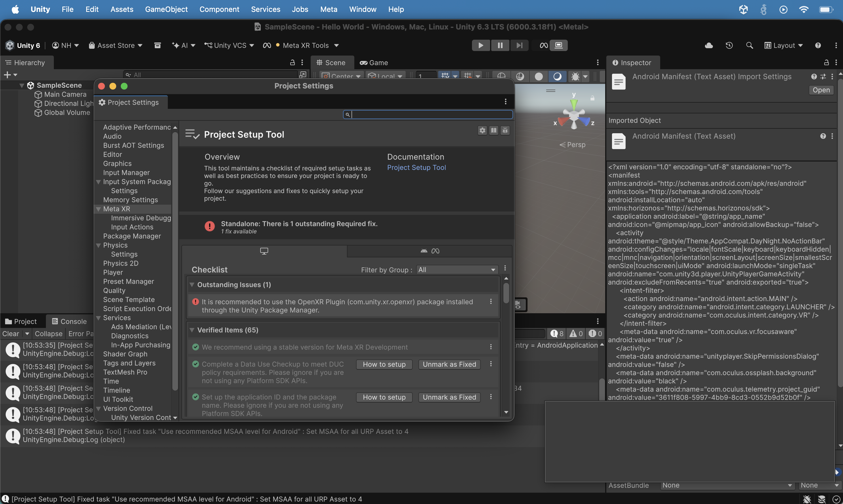Select Player in Project Settings list

pos(113,272)
